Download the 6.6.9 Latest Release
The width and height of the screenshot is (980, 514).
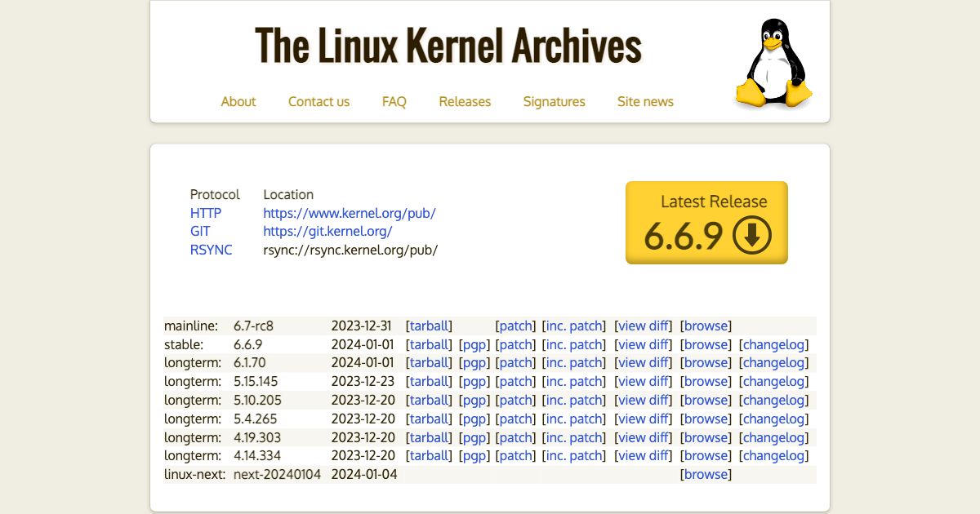tap(706, 222)
